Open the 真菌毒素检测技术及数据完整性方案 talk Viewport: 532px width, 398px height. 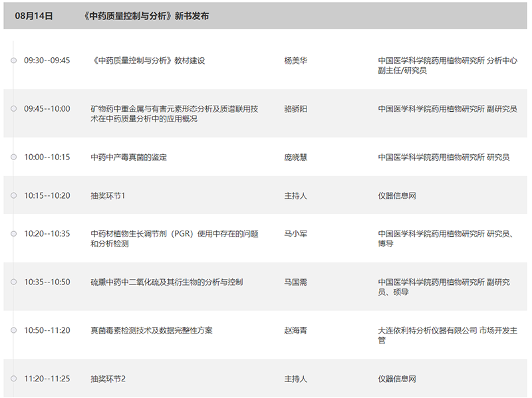pos(152,330)
